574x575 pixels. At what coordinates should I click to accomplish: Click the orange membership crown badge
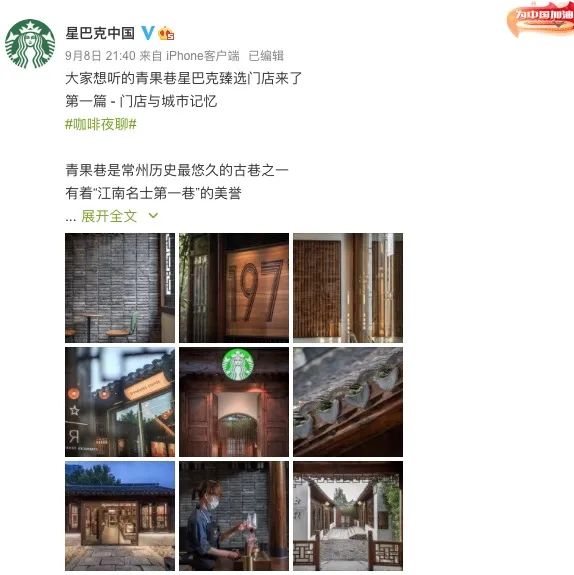click(x=166, y=33)
